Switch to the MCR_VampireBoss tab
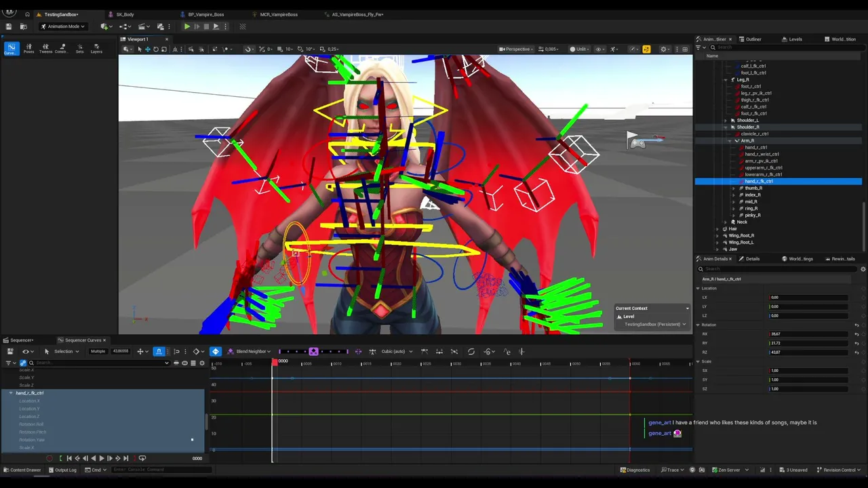 tap(279, 14)
